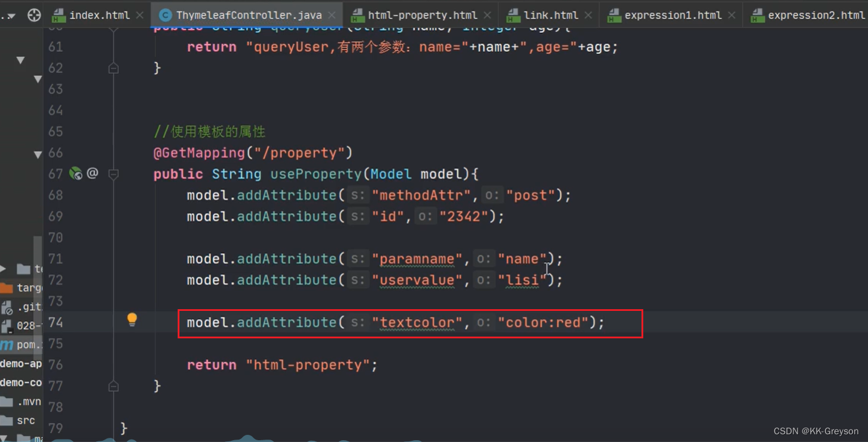Close the link.html tab
This screenshot has height=442, width=868.
pyautogui.click(x=588, y=15)
